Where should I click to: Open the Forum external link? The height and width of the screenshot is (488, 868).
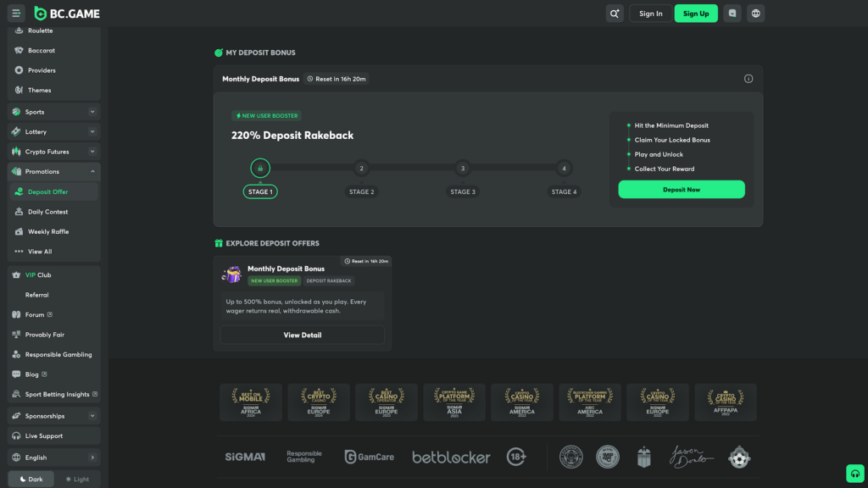coord(53,315)
